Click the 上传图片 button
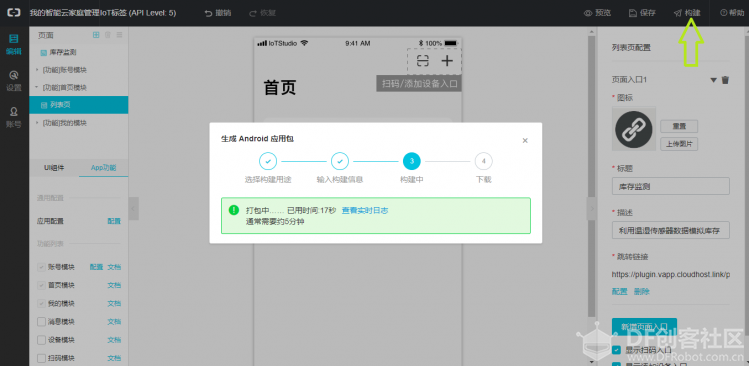The image size is (749, 366). point(679,143)
